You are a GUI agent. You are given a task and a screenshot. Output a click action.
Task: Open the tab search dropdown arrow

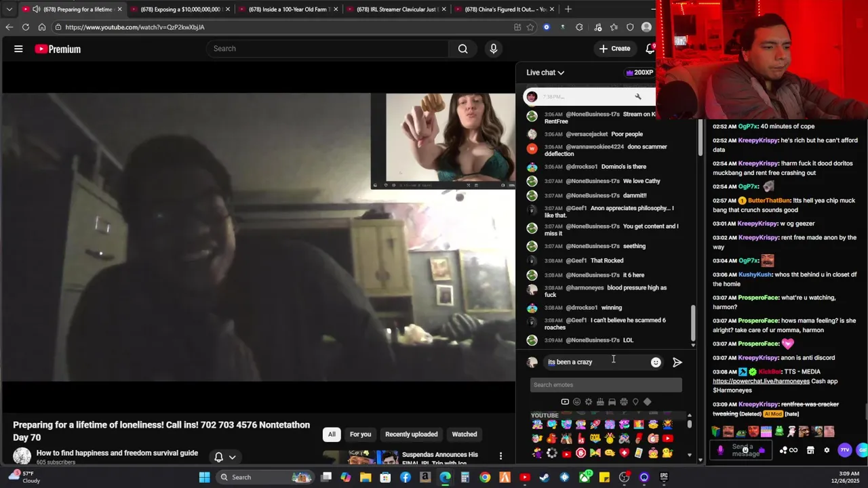pos(9,9)
